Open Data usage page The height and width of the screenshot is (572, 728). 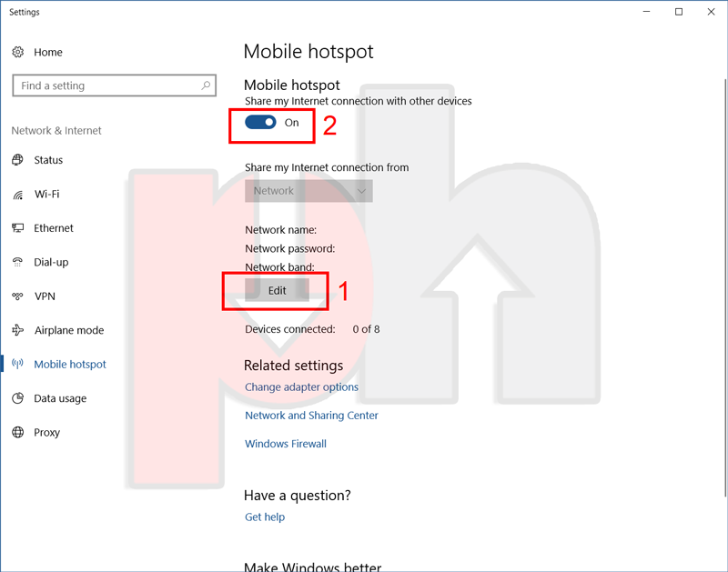point(60,398)
